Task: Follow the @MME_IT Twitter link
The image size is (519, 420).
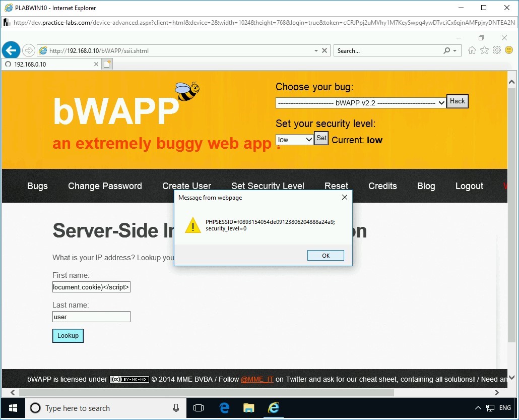Action: pyautogui.click(x=257, y=379)
